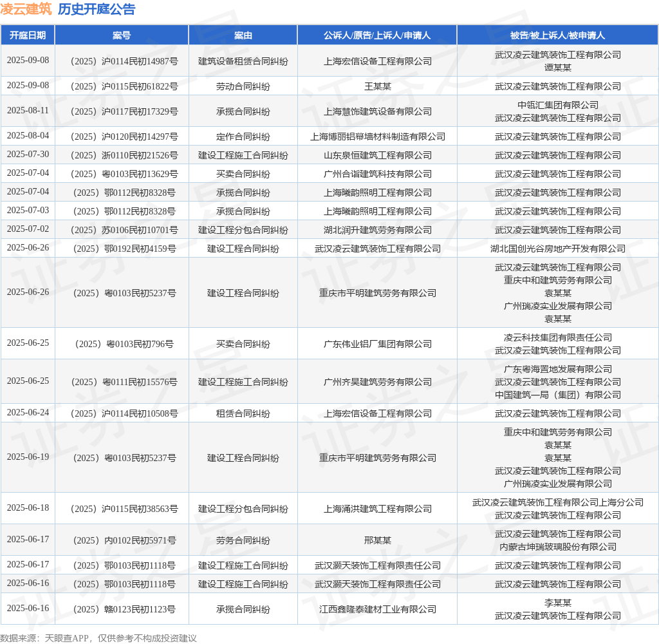Click plaintiff 上海慧饰建筑设备有限公司
This screenshot has width=659, height=644.
coord(377,111)
